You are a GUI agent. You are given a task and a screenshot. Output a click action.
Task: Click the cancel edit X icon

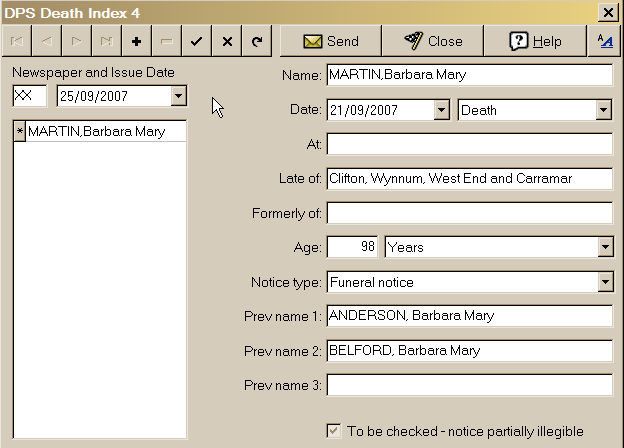coord(227,41)
